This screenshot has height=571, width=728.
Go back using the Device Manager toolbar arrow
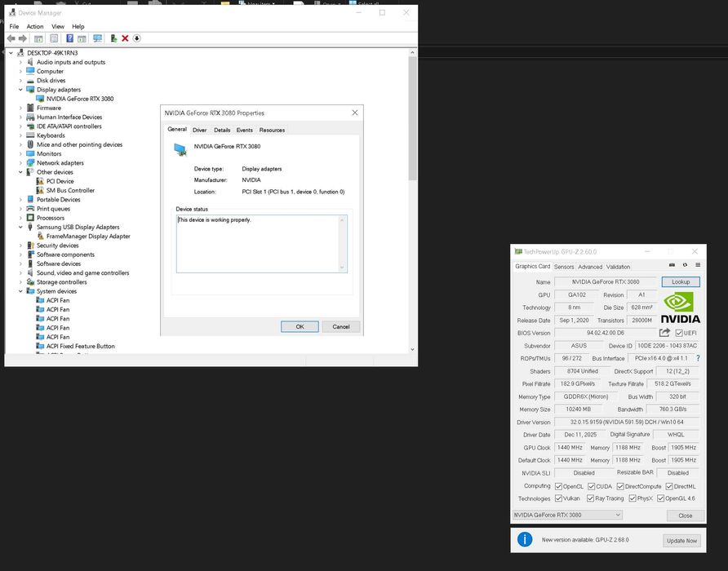(x=11, y=38)
